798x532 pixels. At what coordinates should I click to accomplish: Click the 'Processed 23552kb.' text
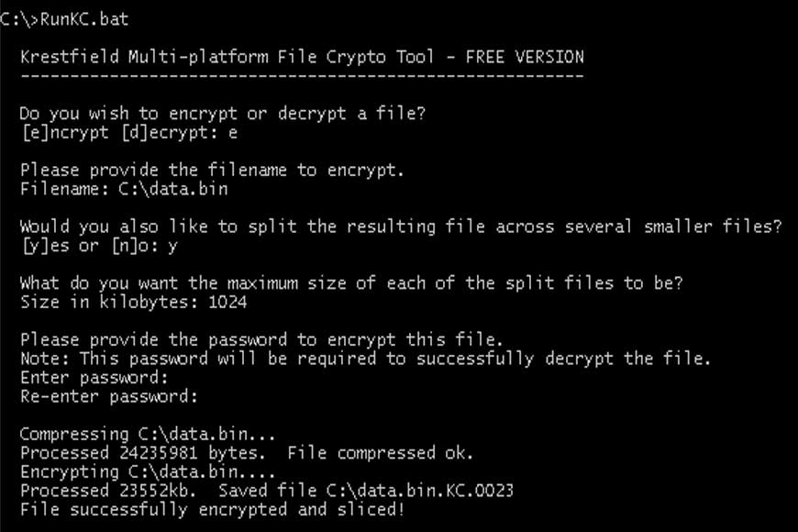pos(108,491)
